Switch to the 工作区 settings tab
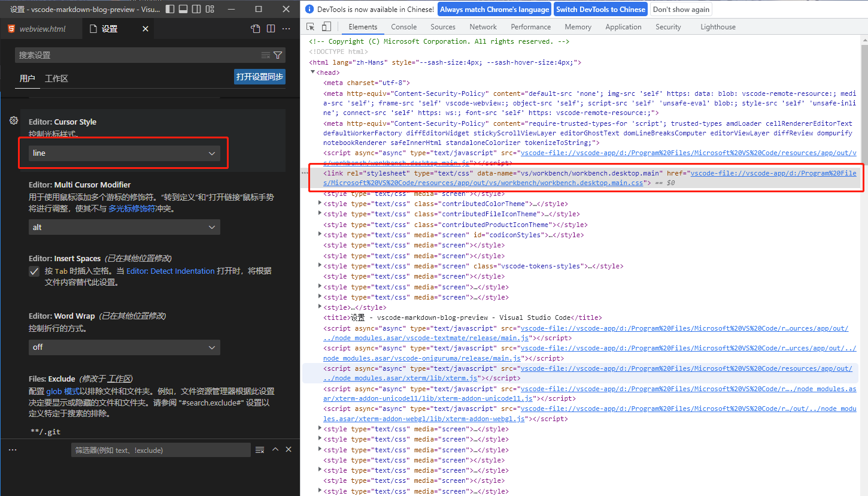Screen dimensions: 868x496 (x=56, y=78)
